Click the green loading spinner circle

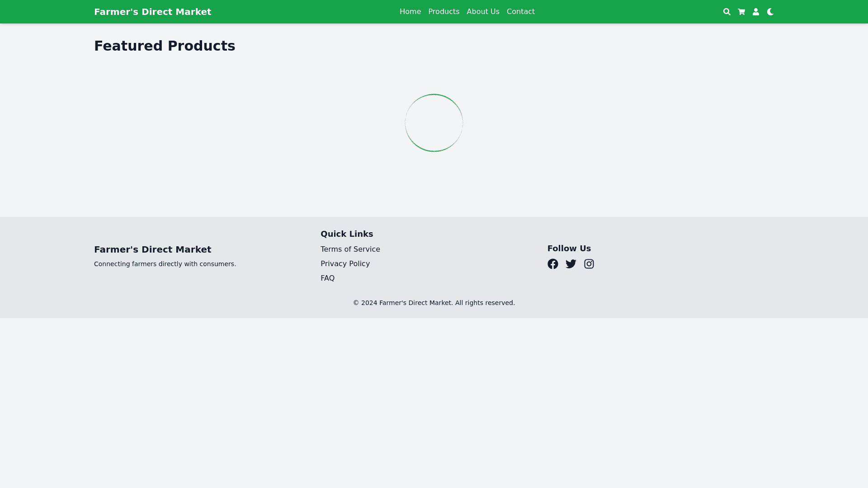coord(434,123)
